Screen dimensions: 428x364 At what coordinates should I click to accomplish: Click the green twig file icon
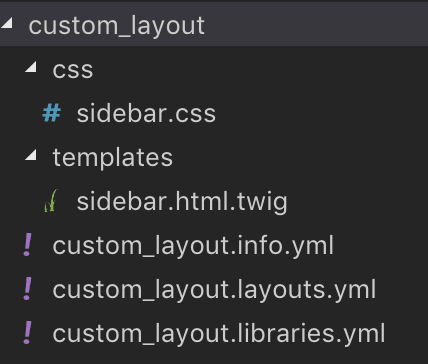point(51,201)
